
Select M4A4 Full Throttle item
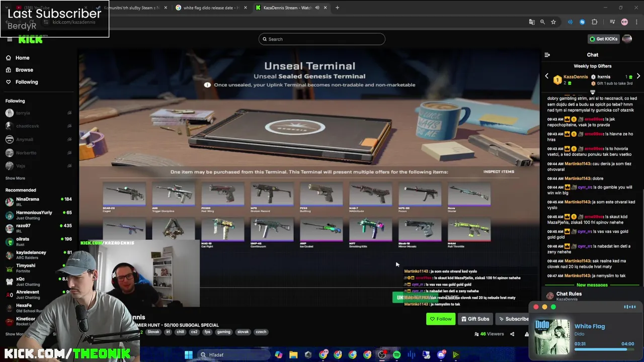coord(469,232)
